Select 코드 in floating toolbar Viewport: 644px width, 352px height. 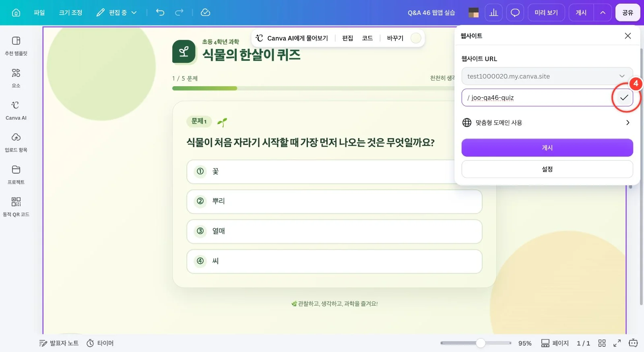pos(367,38)
